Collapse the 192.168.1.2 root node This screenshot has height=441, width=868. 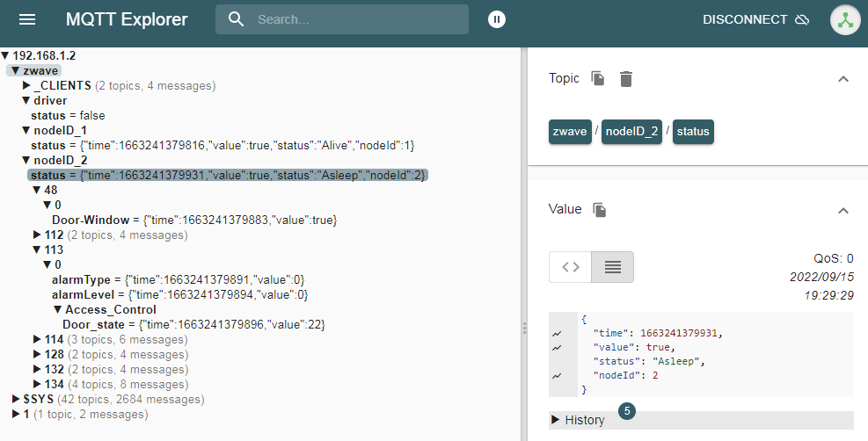(x=5, y=56)
